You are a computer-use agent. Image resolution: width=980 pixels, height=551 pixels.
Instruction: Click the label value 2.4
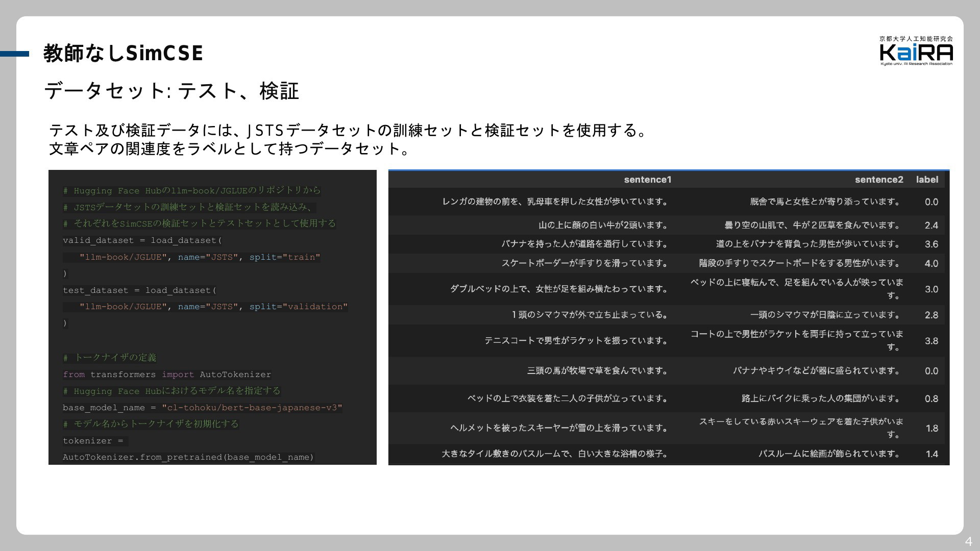(x=932, y=226)
